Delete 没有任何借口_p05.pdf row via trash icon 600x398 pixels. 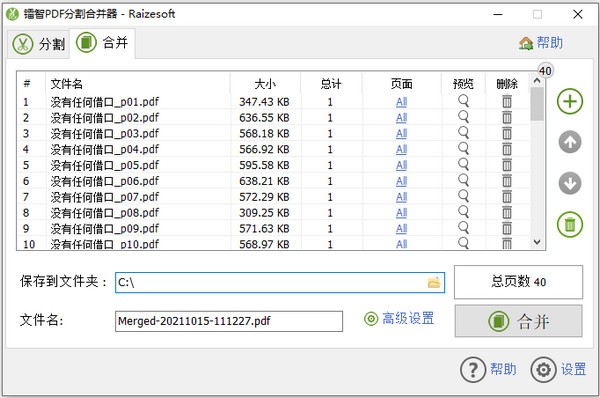tap(507, 165)
